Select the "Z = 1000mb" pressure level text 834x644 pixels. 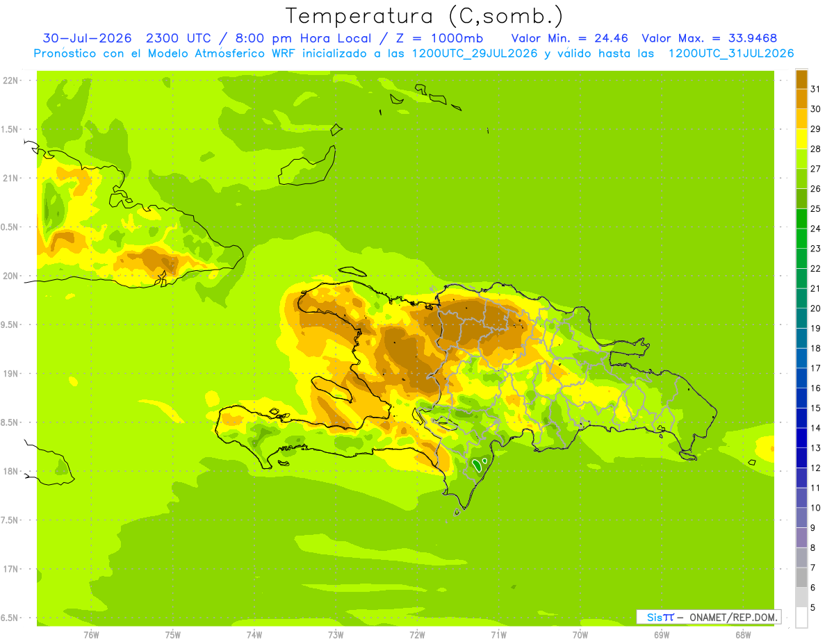coord(440,38)
